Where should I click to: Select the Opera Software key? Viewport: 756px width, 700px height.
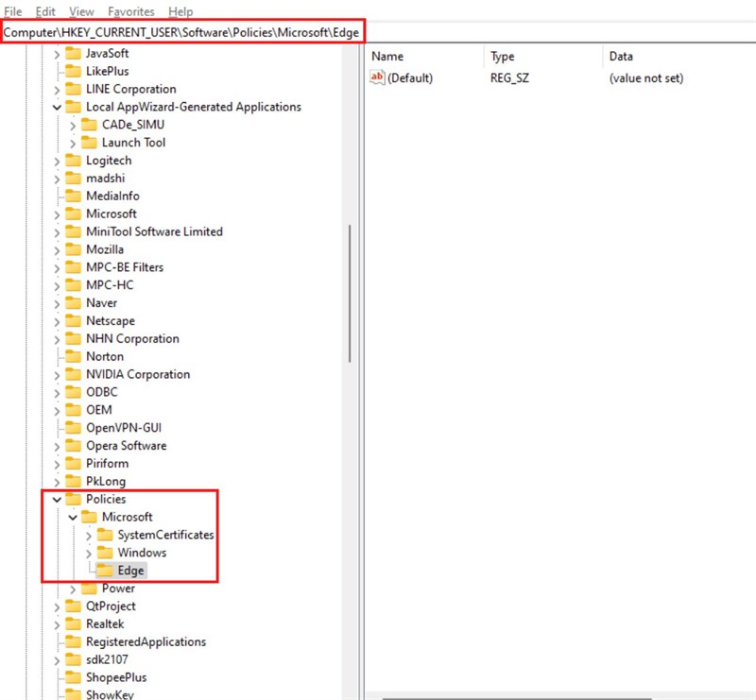tap(127, 446)
